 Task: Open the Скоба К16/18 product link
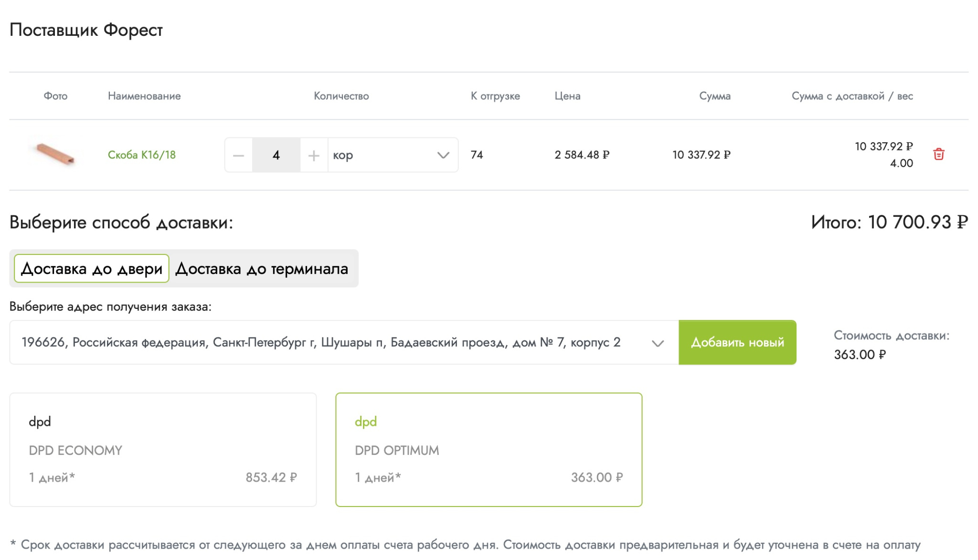click(142, 155)
